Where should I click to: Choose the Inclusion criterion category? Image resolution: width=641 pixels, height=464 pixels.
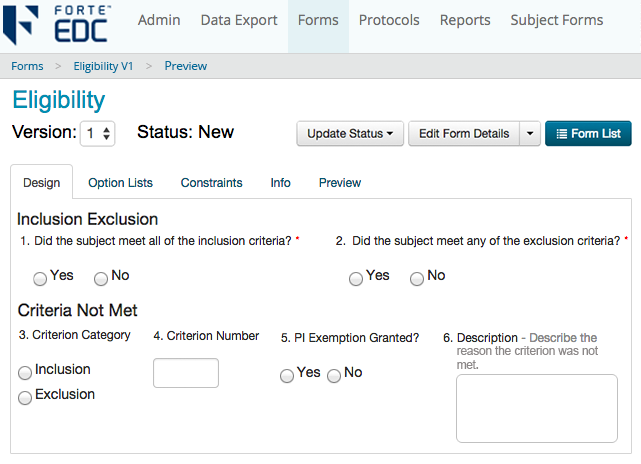click(25, 372)
